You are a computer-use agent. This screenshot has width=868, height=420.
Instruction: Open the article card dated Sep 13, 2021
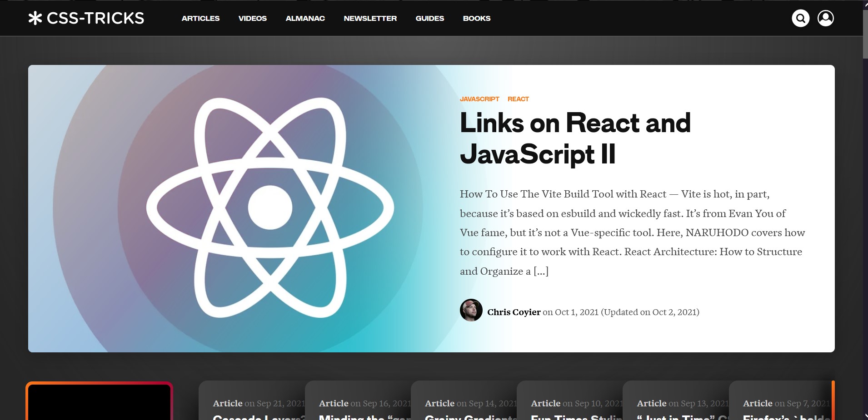(x=676, y=400)
